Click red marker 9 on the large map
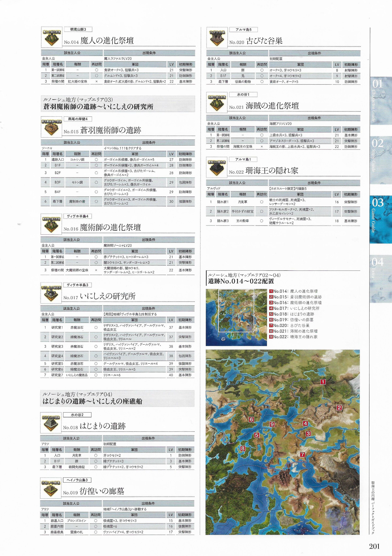392x556 pixels. click(272, 424)
